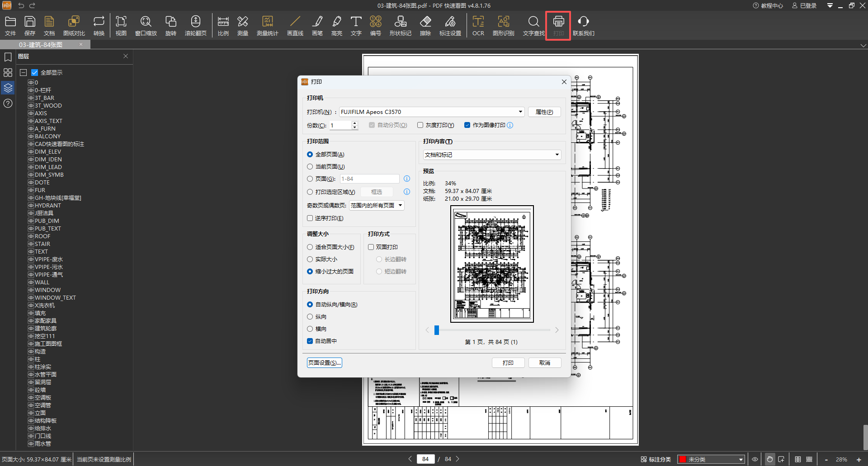Open the 文字查找 text search tool
The height and width of the screenshot is (466, 868).
[533, 25]
